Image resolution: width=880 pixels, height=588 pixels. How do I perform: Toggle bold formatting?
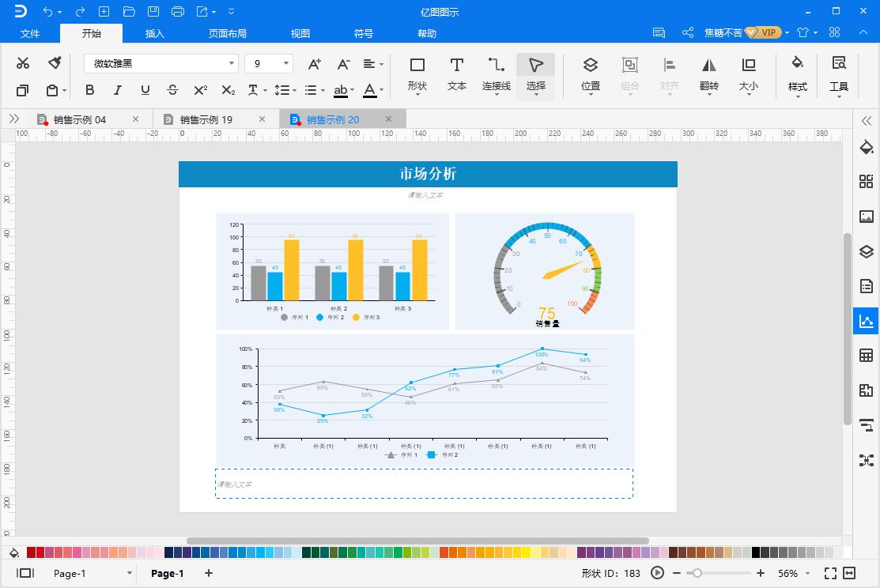89,90
